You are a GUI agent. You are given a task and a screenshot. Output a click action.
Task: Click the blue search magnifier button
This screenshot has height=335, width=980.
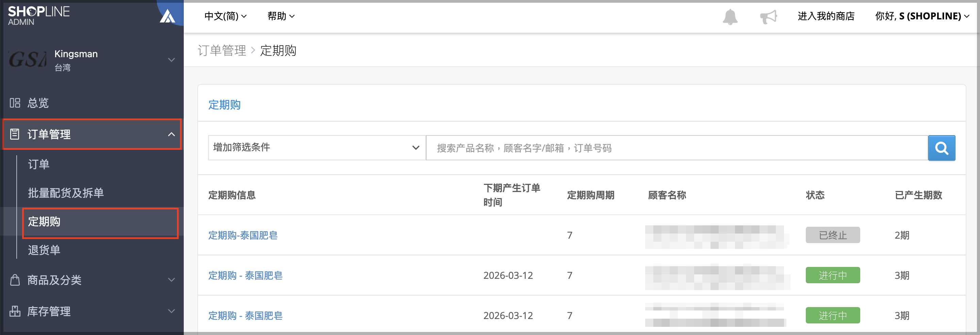[941, 148]
